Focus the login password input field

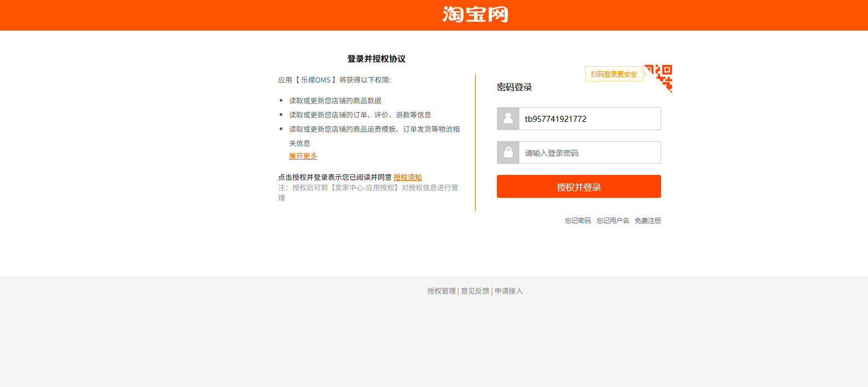(x=590, y=153)
